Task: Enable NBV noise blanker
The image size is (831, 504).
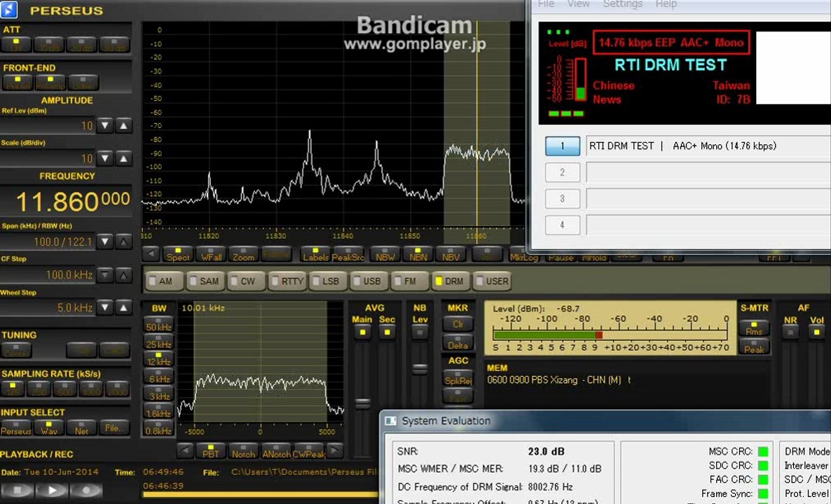Action: [x=450, y=254]
